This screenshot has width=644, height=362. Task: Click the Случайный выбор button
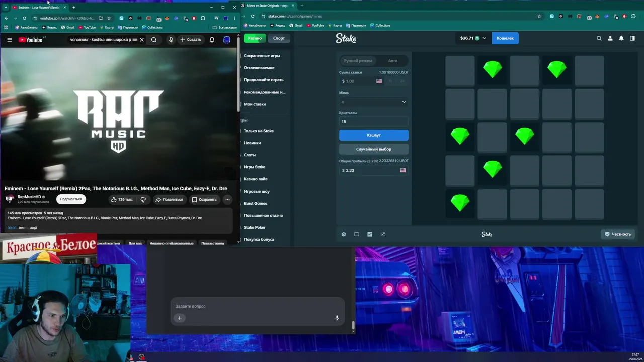373,149
